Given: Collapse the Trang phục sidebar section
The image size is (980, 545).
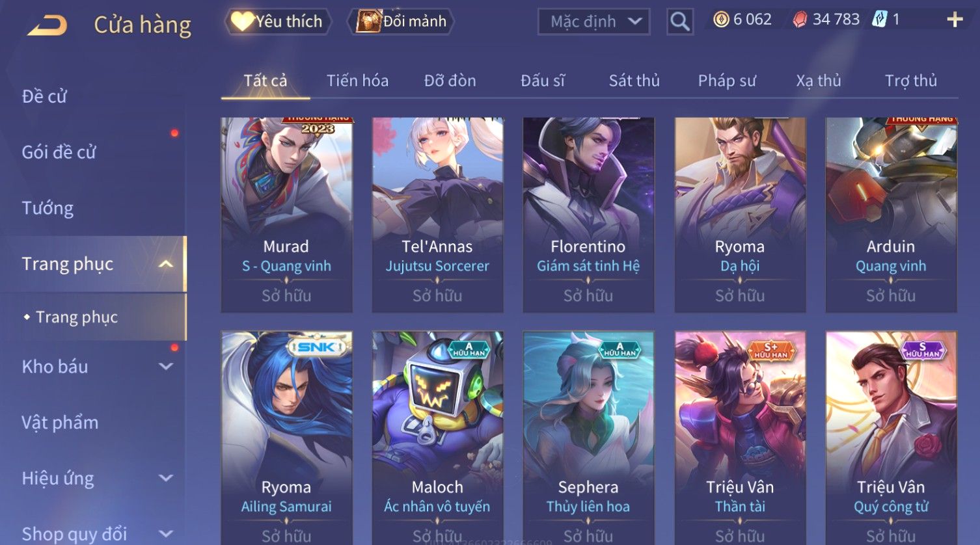Looking at the screenshot, I should 166,264.
